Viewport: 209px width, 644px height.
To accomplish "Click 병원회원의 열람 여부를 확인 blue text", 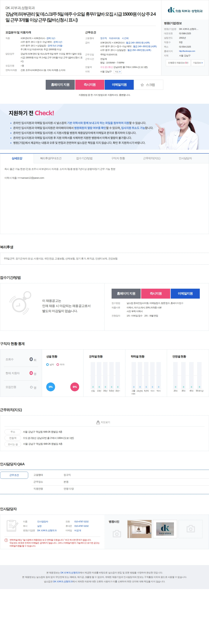I will point(90,128).
